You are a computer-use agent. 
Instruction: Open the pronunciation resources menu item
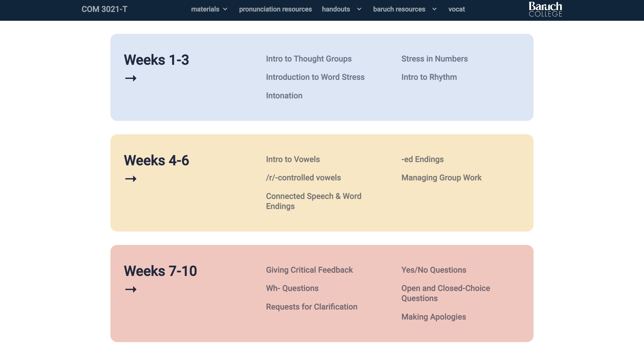click(x=275, y=9)
